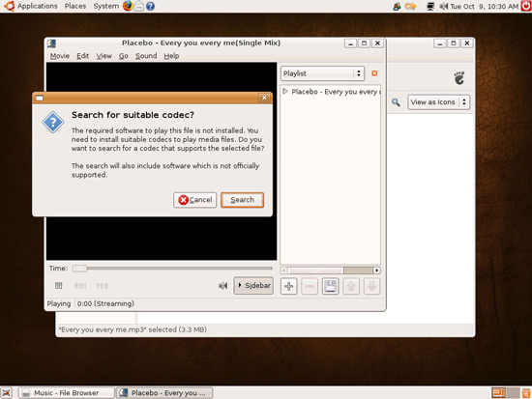532x399 pixels.
Task: Add a file to playlist with plus icon
Action: (289, 286)
